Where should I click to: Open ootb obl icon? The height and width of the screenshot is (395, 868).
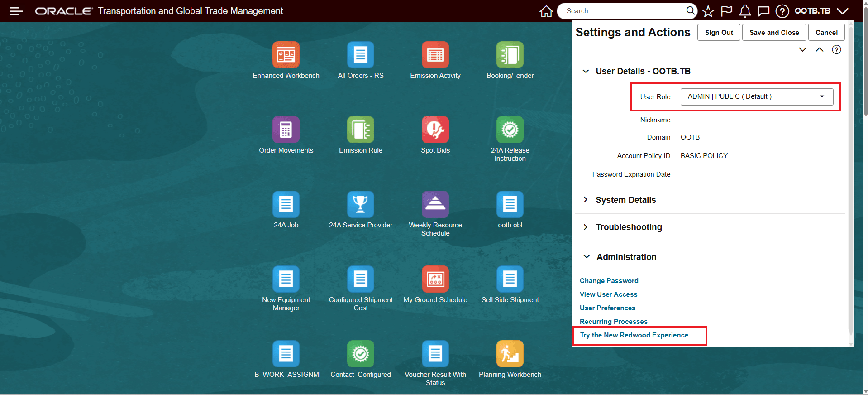pyautogui.click(x=510, y=204)
